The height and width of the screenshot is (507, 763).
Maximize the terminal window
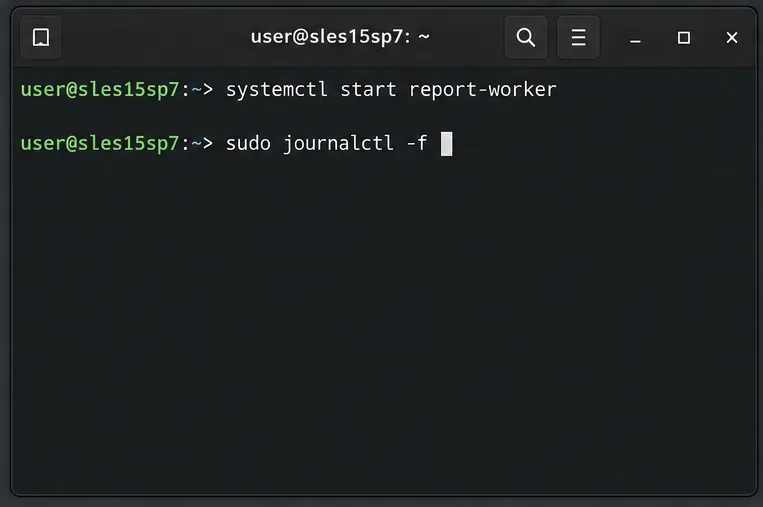[x=684, y=37]
